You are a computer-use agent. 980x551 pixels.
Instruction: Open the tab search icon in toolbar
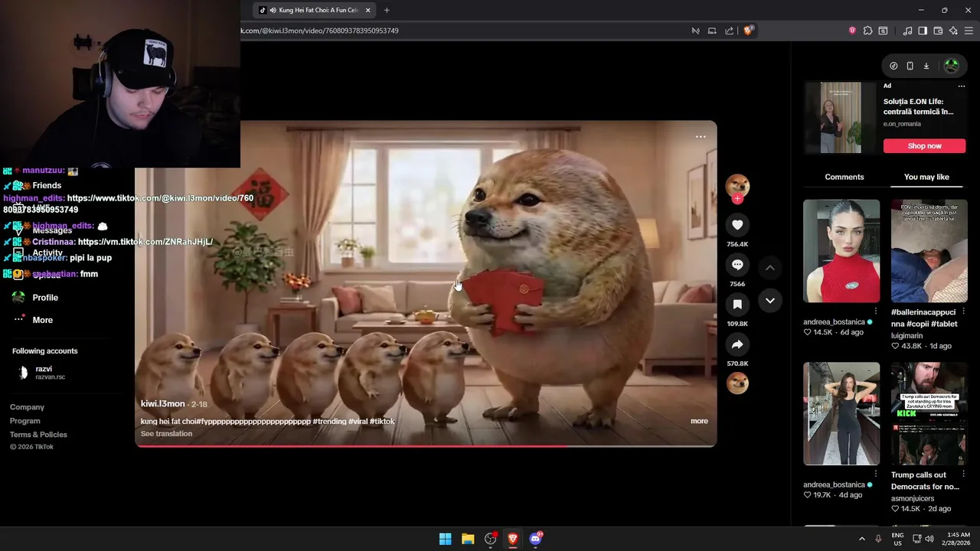pyautogui.click(x=883, y=31)
